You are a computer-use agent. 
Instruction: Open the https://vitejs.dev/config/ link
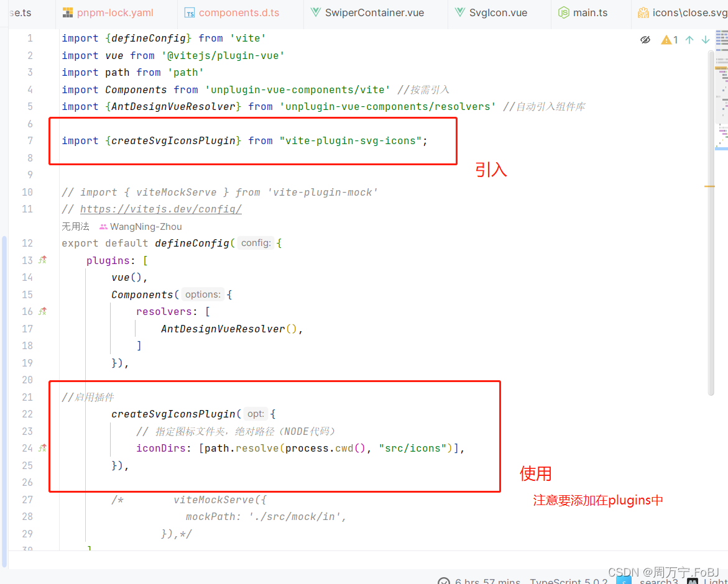(x=160, y=209)
